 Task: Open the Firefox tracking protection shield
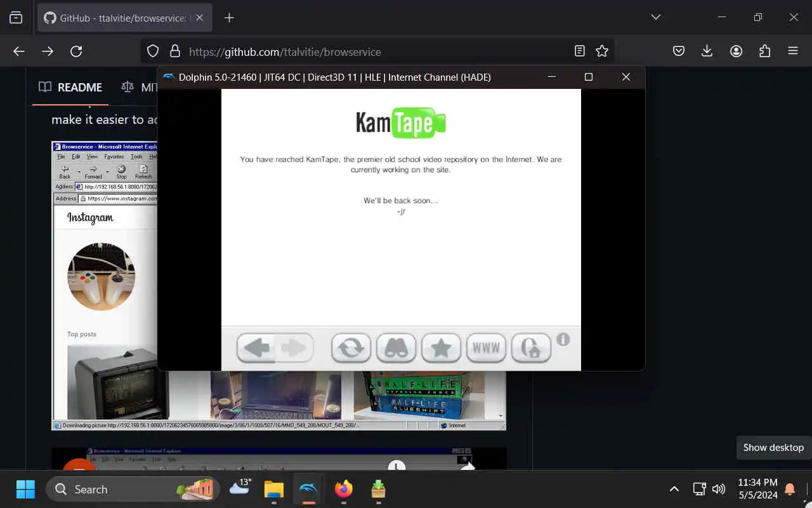[153, 51]
